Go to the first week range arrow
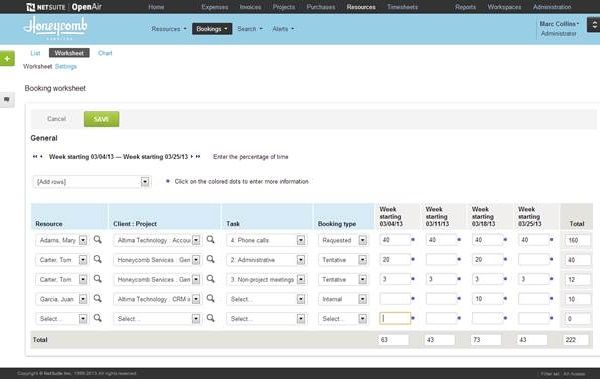Screen dimensions: 600x381 (x=35, y=156)
